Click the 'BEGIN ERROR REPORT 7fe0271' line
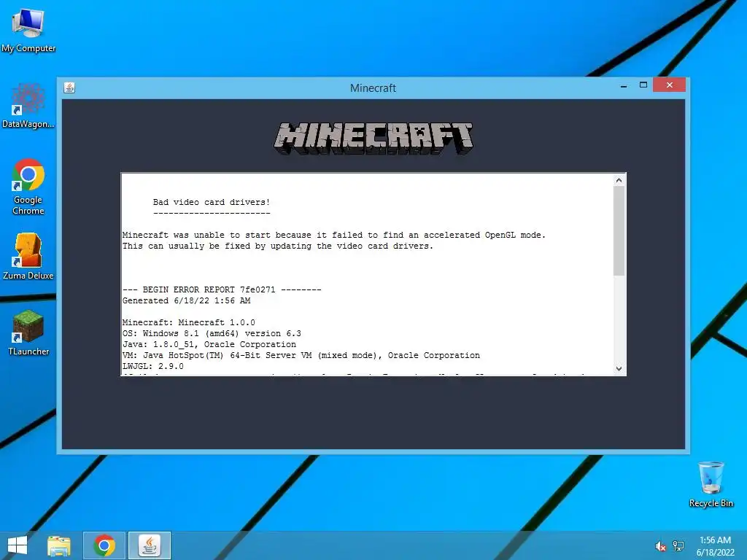The image size is (747, 560). (222, 289)
